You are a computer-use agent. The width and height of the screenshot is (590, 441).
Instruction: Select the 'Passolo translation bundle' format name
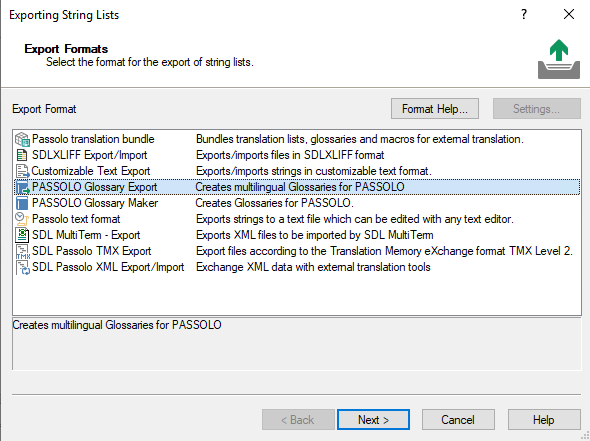[x=93, y=139]
